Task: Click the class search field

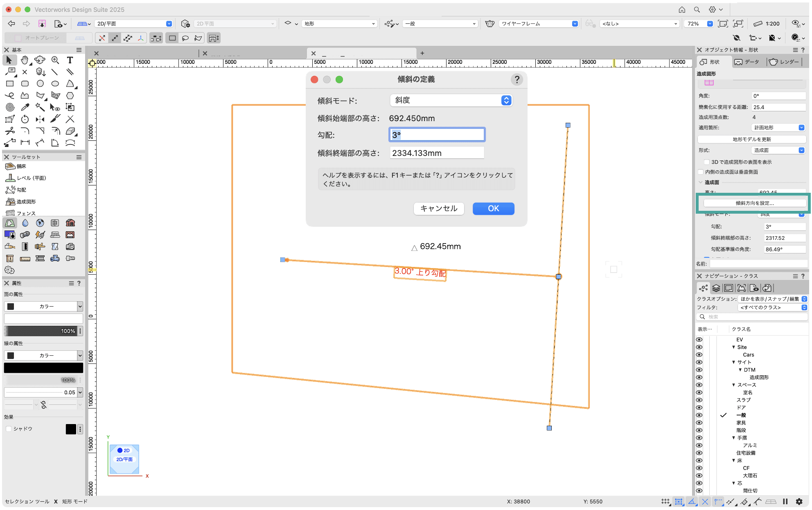Action: click(752, 317)
